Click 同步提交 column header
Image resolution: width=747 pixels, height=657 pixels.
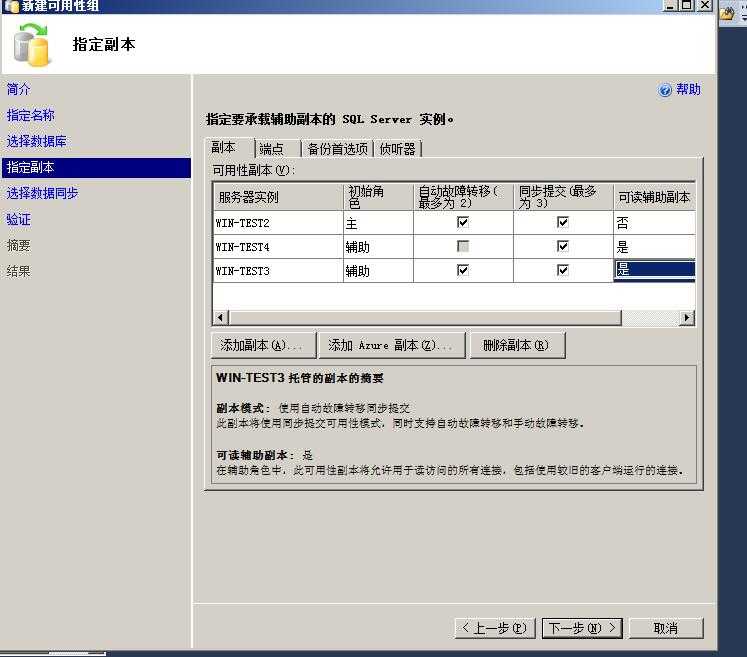coord(563,197)
